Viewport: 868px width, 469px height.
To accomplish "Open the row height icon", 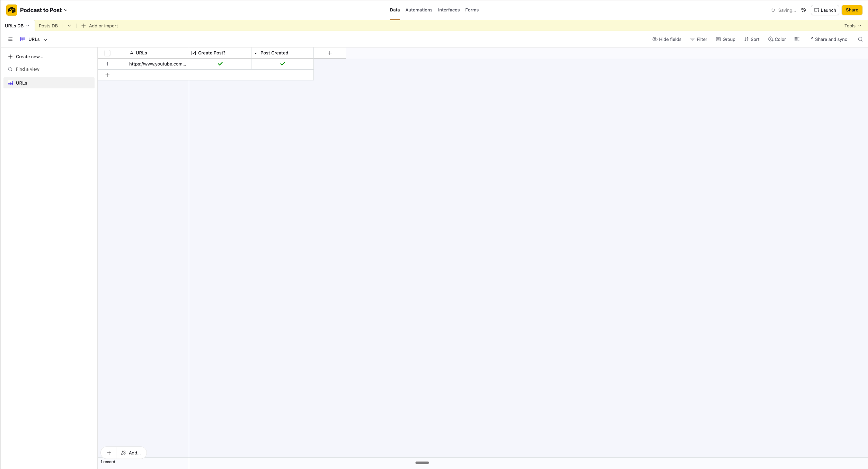I will pyautogui.click(x=797, y=39).
